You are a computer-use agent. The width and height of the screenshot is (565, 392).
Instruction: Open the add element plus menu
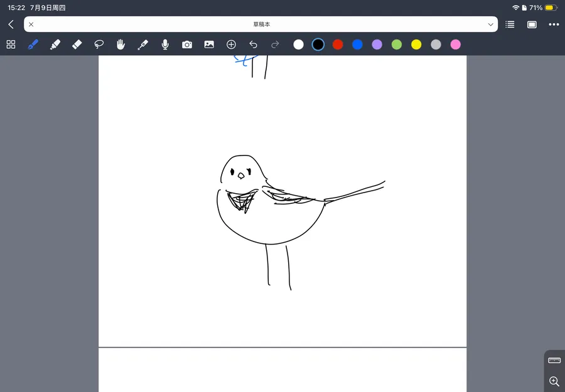tap(231, 45)
